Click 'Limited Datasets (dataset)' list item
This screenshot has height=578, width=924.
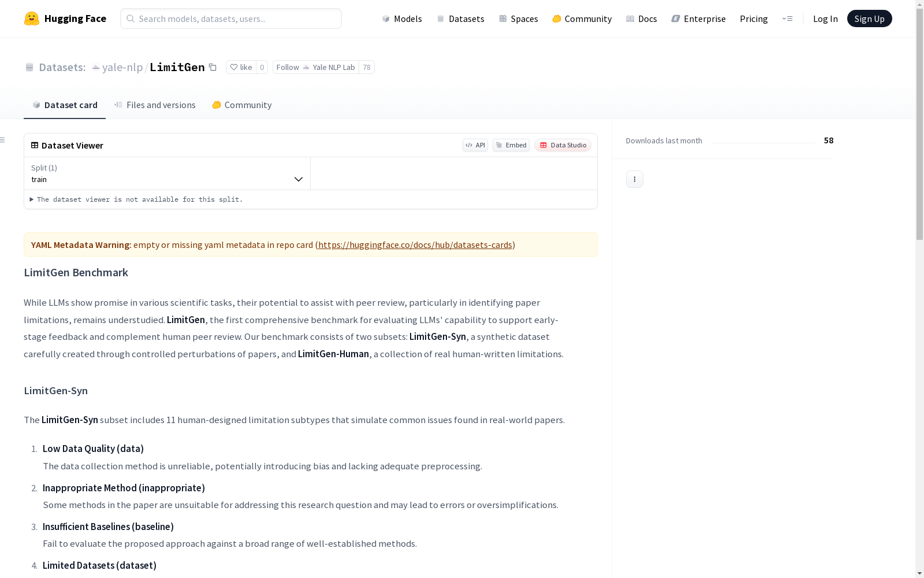click(99, 565)
